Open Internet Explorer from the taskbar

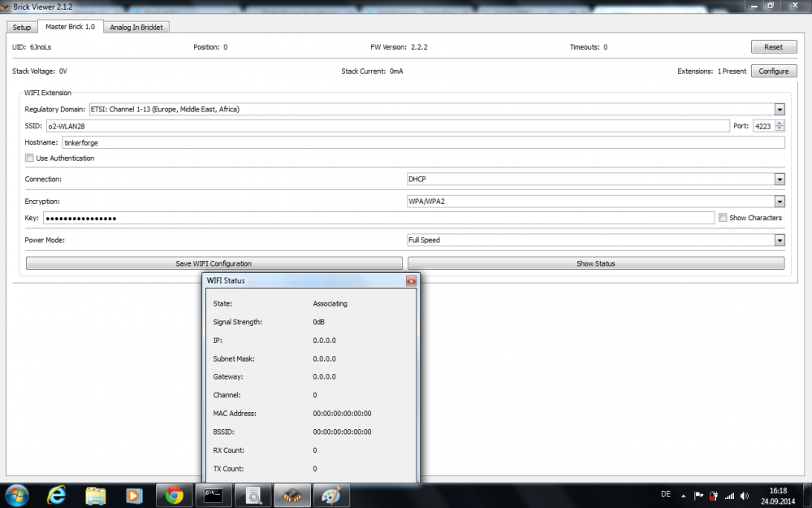point(57,494)
